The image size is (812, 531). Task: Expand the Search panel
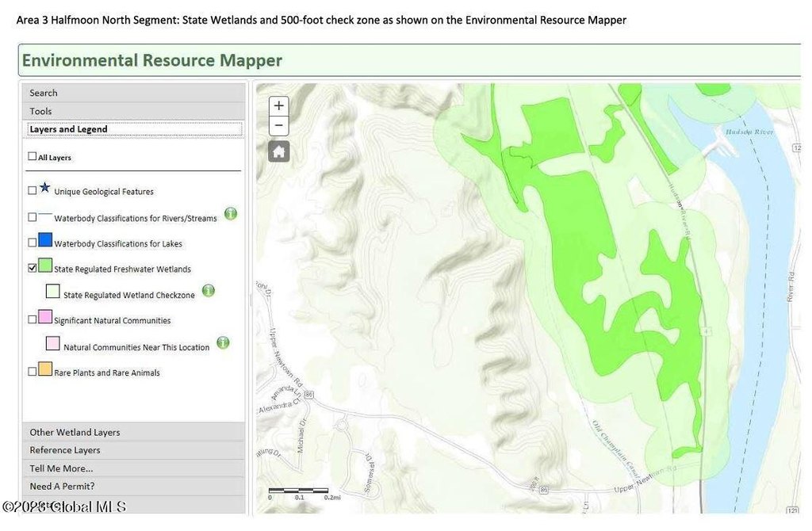tap(133, 93)
